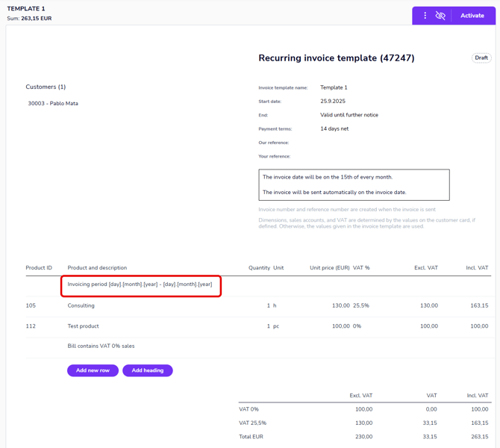Click product ID 112
500x448 pixels.
[31, 326]
